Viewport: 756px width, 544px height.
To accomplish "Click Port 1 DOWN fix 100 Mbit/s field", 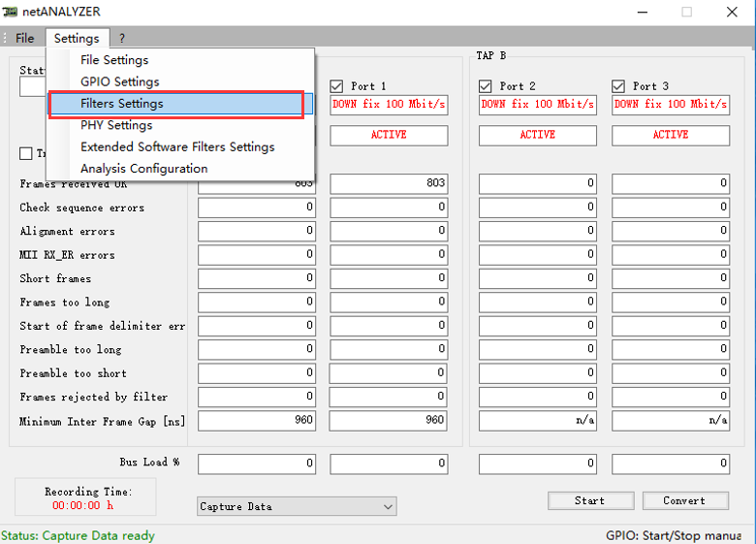I will [x=389, y=105].
